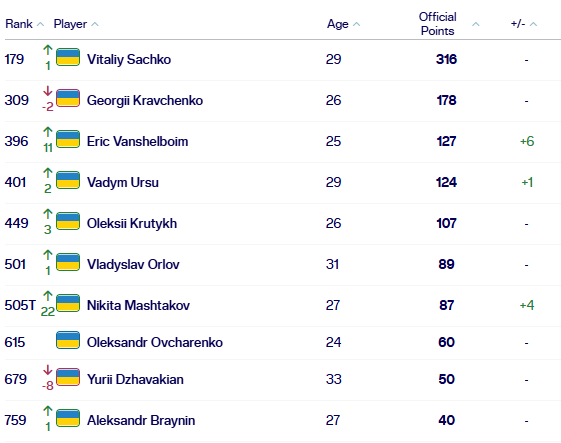Click the flag icon beside Oleksandr Ovcharenko
The image size is (561, 443).
tap(68, 340)
